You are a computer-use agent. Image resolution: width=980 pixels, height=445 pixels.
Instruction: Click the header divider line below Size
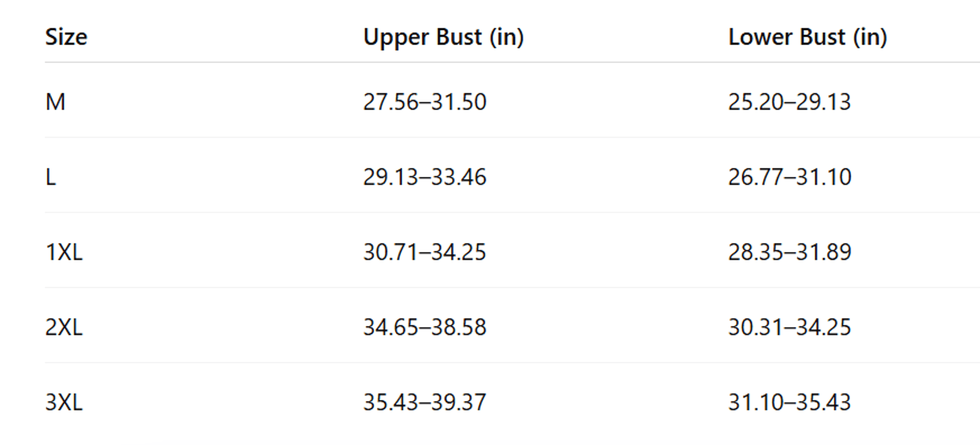click(512, 62)
